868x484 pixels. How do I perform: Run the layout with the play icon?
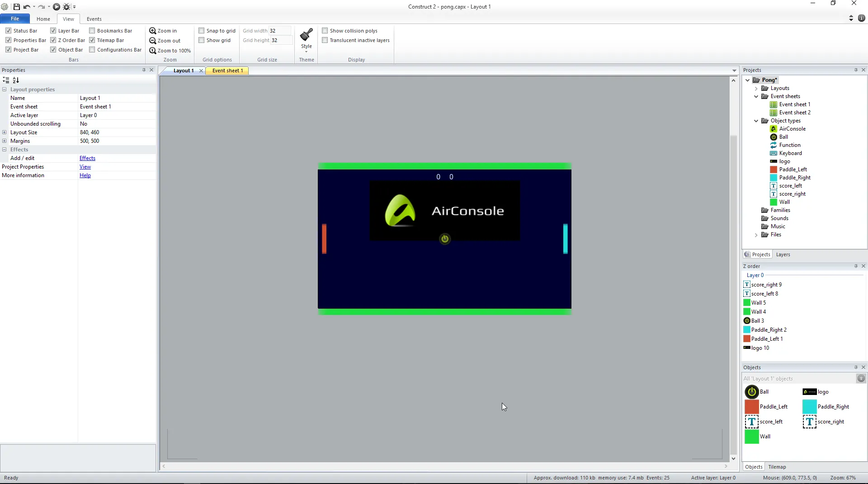click(57, 7)
